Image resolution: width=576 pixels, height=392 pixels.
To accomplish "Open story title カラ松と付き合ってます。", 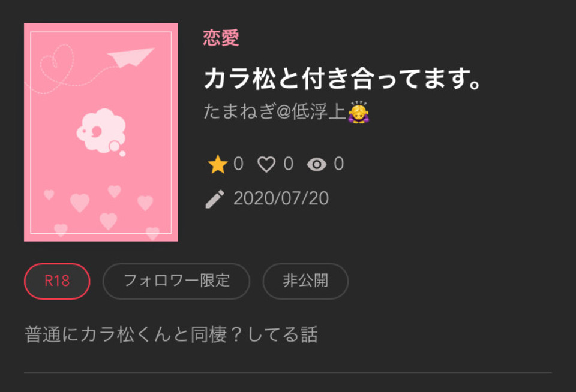I will (x=342, y=79).
